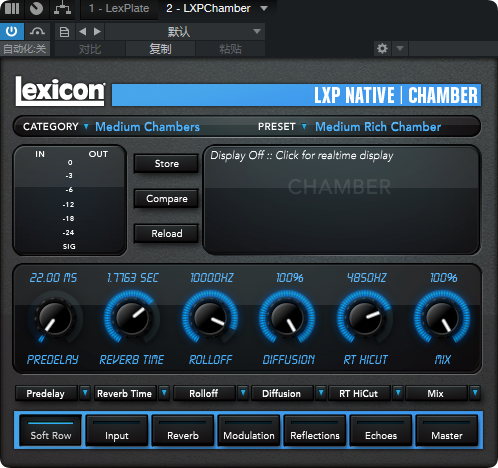Click the RT HiCut knob
498x468 pixels.
tap(365, 317)
